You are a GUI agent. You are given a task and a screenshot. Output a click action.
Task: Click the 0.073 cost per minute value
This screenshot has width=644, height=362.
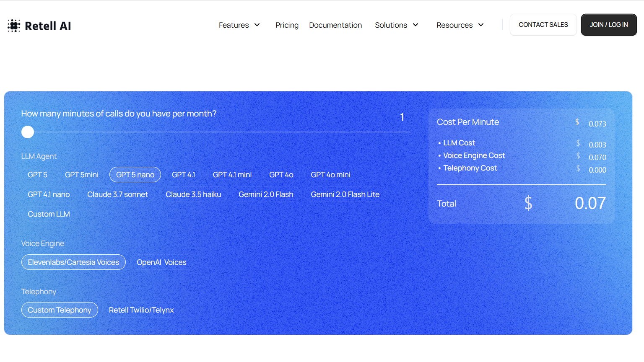coord(597,124)
